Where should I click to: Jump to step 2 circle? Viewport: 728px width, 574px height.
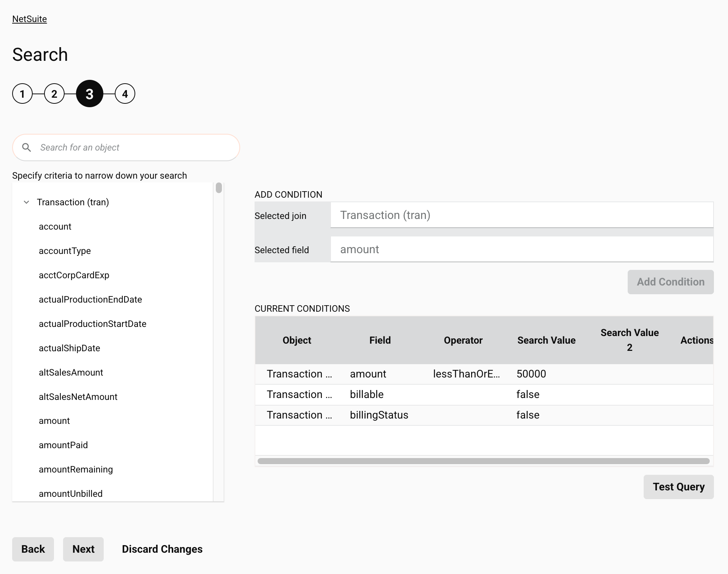[x=54, y=94]
